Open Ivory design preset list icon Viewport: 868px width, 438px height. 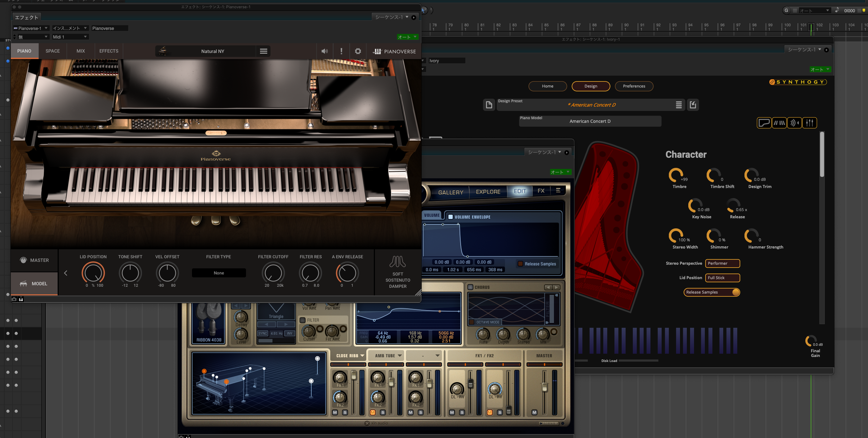pos(679,105)
